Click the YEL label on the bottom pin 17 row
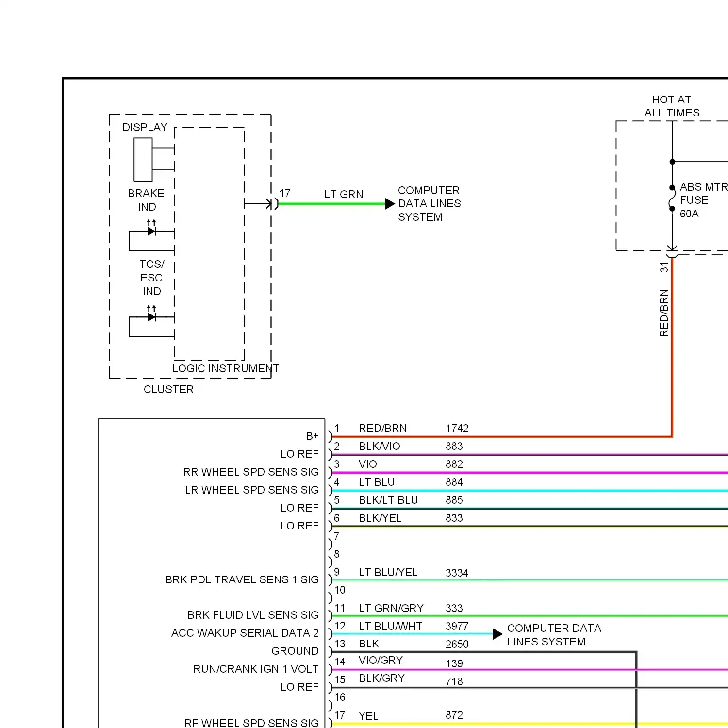This screenshot has width=728, height=728. (x=368, y=716)
